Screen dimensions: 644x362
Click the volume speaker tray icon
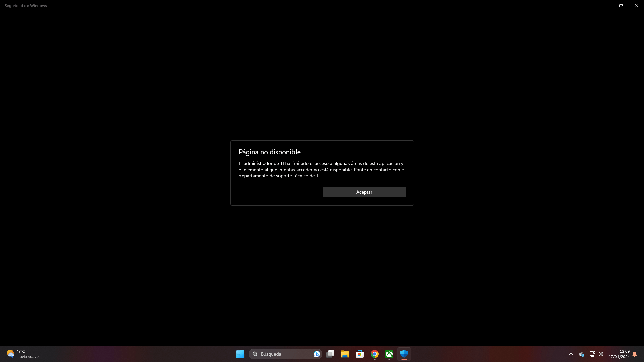pos(600,354)
